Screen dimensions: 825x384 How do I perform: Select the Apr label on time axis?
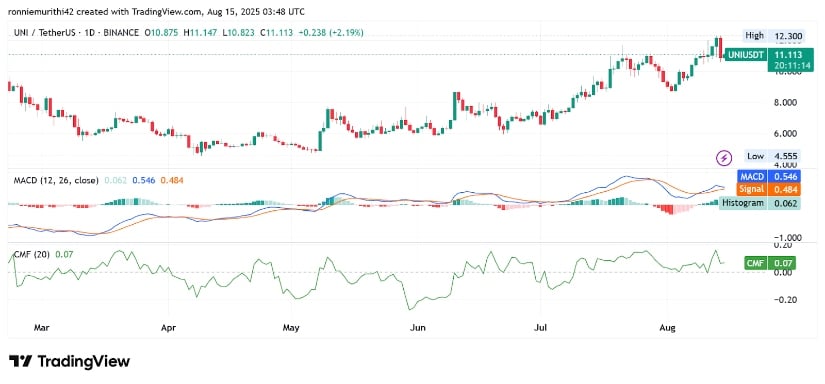click(x=168, y=328)
